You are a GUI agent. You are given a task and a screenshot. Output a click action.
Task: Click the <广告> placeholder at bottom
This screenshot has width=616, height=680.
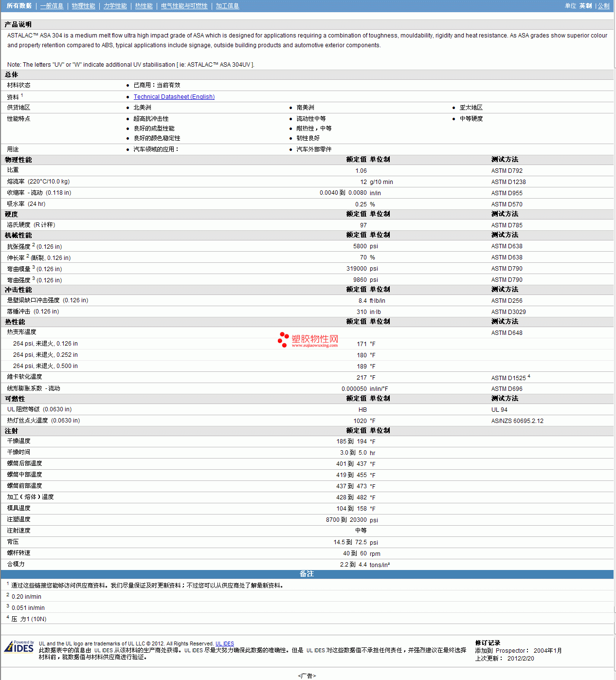click(307, 676)
